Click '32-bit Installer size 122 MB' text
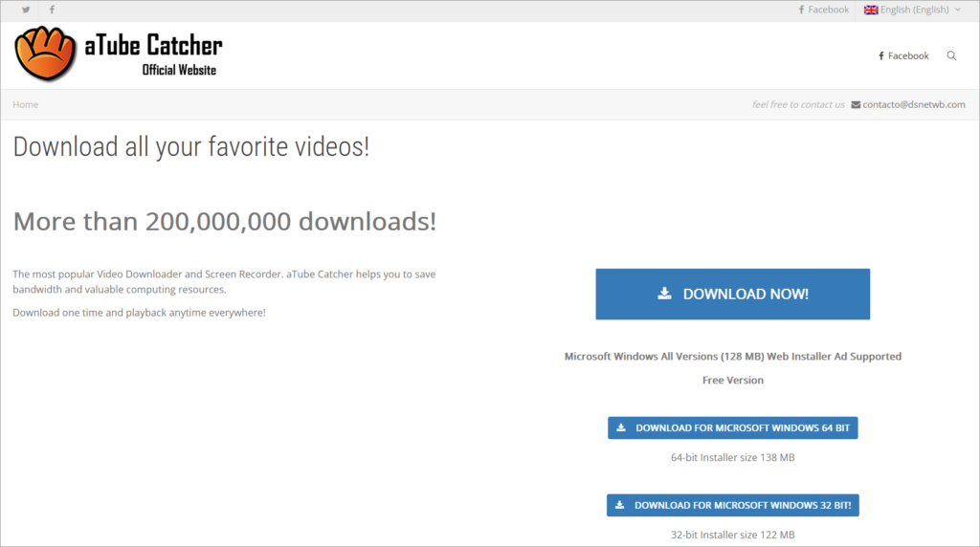The width and height of the screenshot is (980, 547). pos(732,535)
